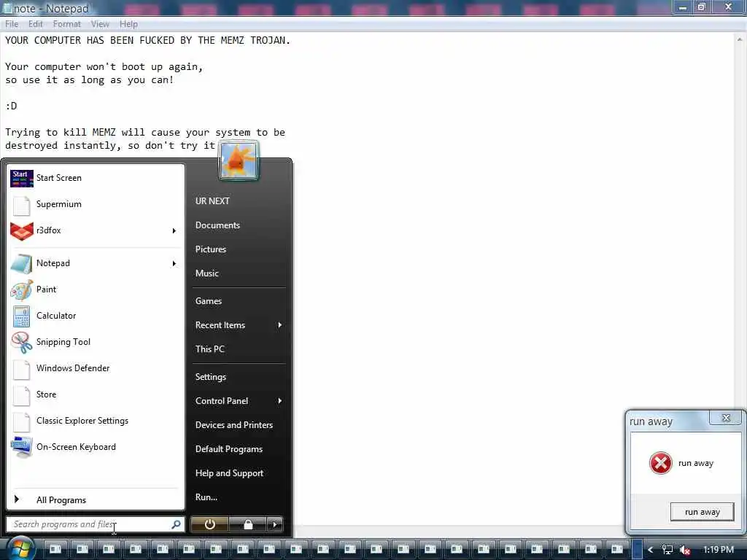The width and height of the screenshot is (747, 560).
Task: Expand Notepad jump list arrow
Action: 174,263
